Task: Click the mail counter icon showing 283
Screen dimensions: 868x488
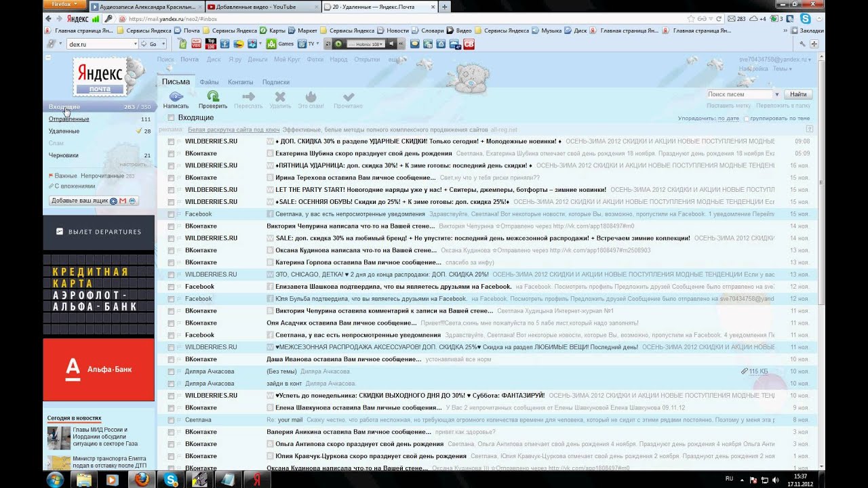Action: [736, 19]
